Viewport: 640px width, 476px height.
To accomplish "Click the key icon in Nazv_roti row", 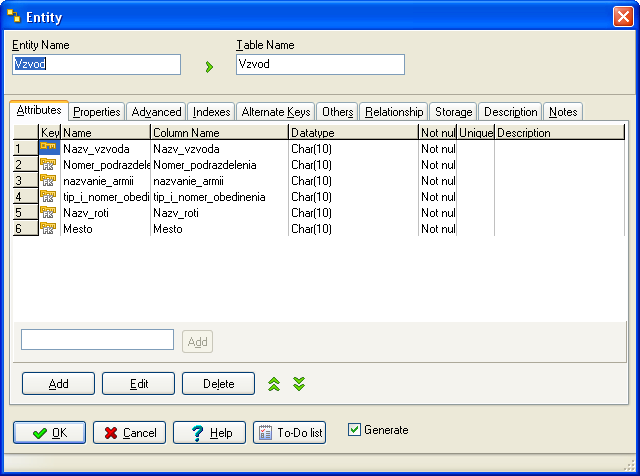I will [x=48, y=212].
